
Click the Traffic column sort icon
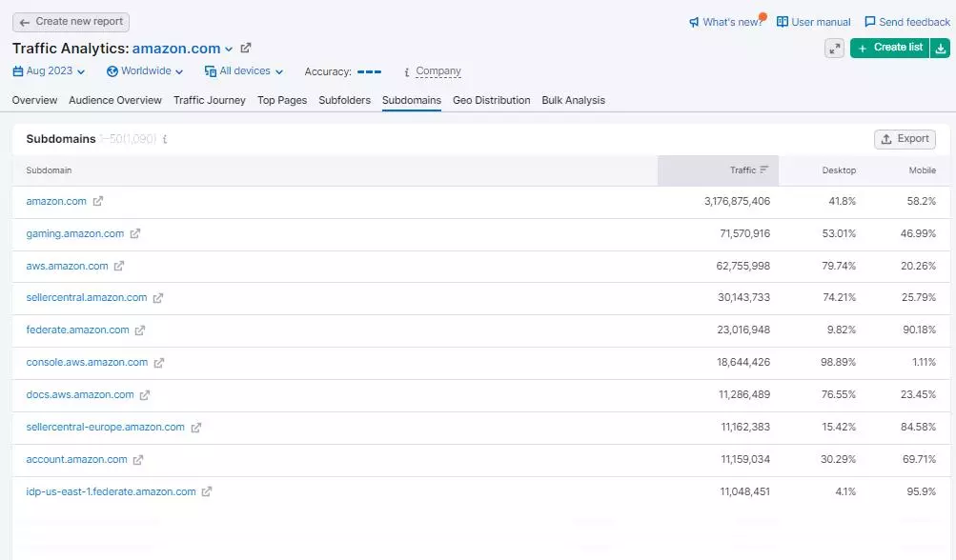click(764, 170)
